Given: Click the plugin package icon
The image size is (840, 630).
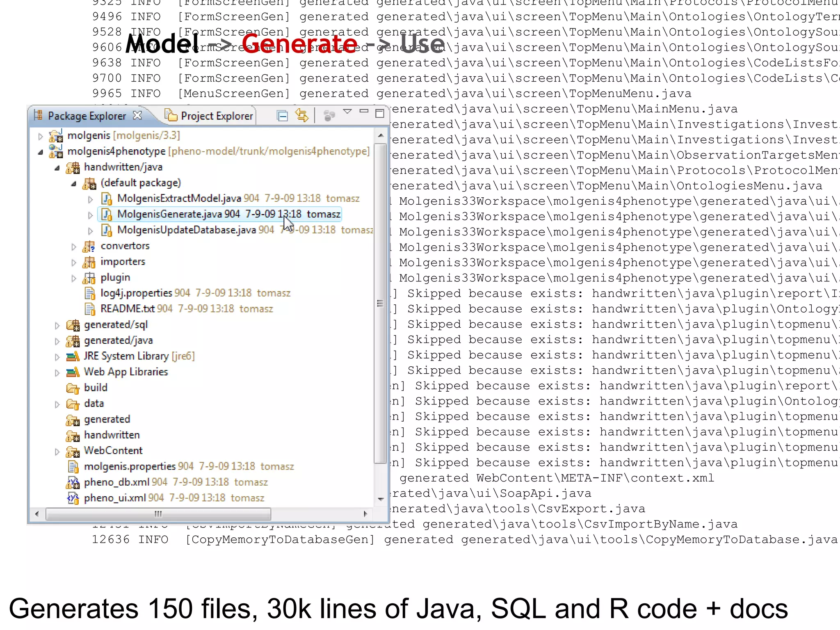Looking at the screenshot, I should (89, 278).
